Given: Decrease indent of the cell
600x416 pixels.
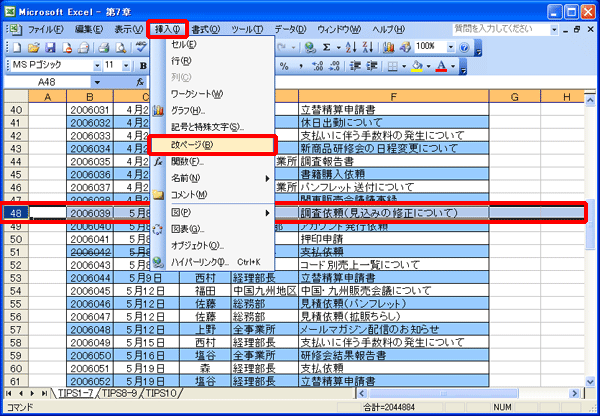Looking at the screenshot, I should click(355, 66).
